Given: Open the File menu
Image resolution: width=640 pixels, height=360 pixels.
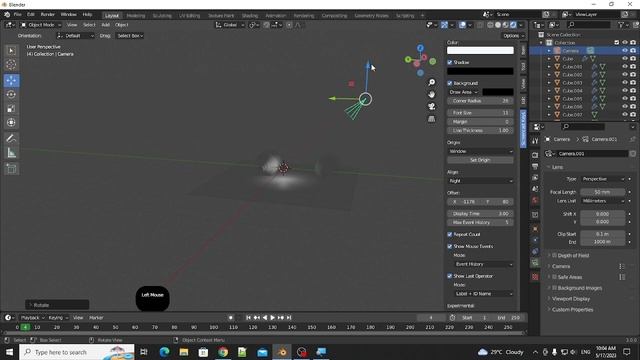Looking at the screenshot, I should pos(18,15).
